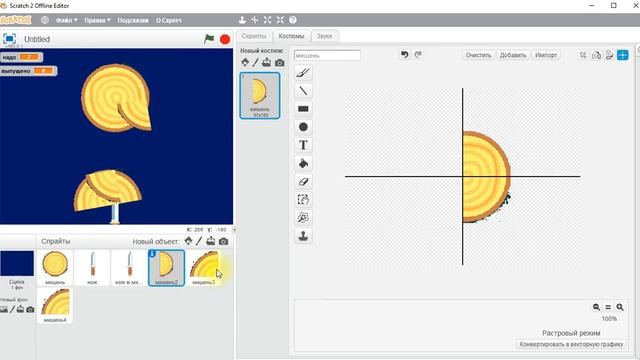
Task: Set the costume center crosshair
Action: [623, 55]
